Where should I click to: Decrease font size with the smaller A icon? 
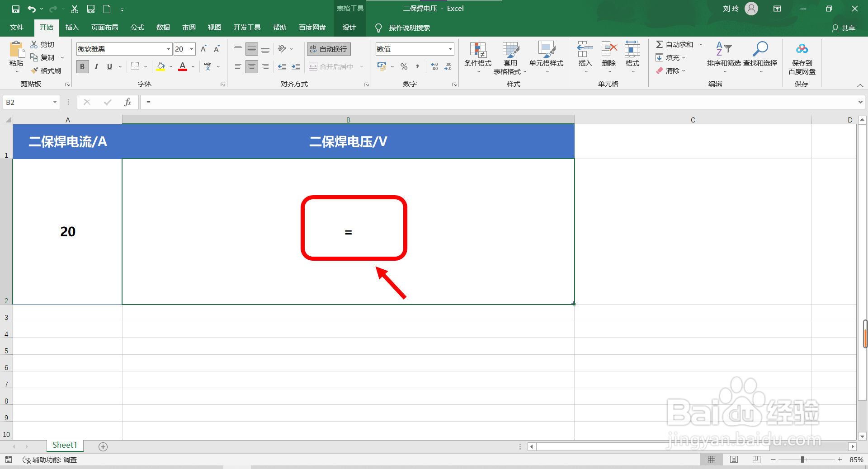[217, 49]
